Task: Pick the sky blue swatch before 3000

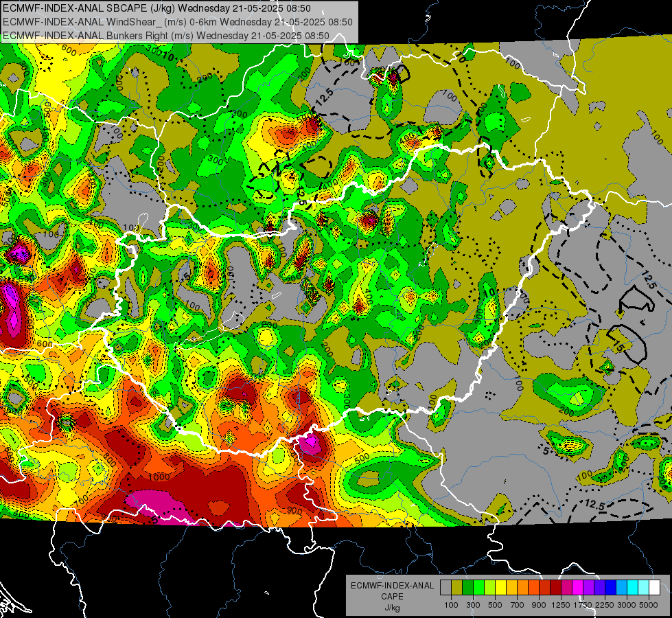Action: pyautogui.click(x=621, y=588)
